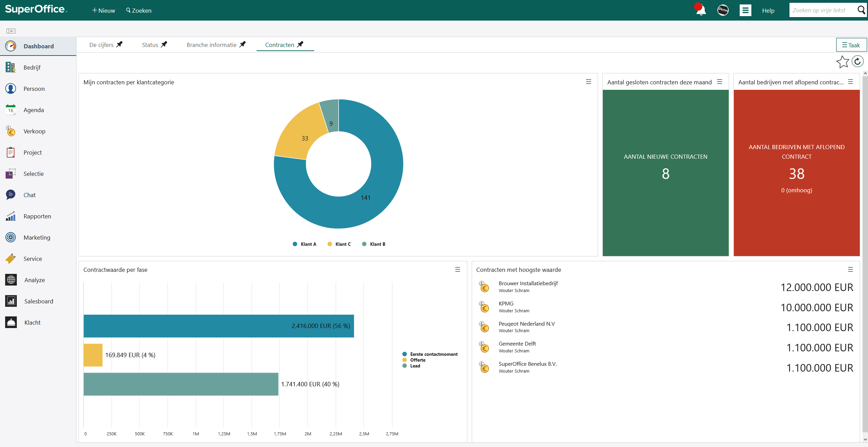868x447 pixels.
Task: Click the Zoeken op vrije tekst field
Action: tap(823, 10)
